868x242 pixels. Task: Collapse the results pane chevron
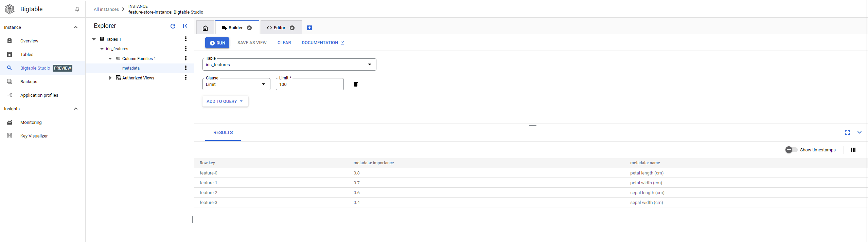coord(860,132)
